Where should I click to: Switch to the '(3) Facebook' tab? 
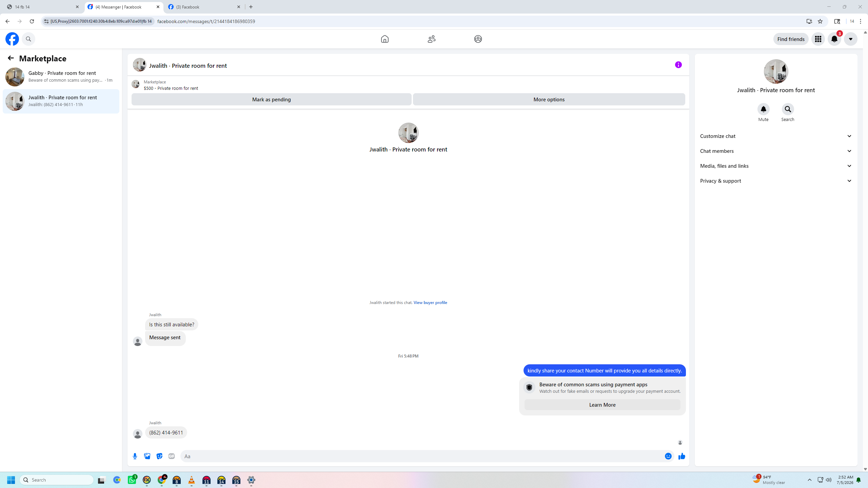click(205, 7)
